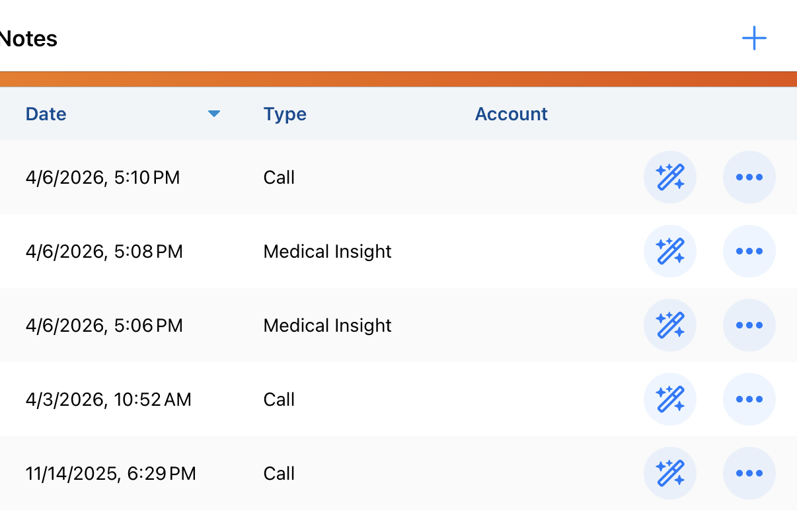This screenshot has height=532, width=797.
Task: Open the 4/6/2026, 5:10 PM note row
Action: [102, 177]
